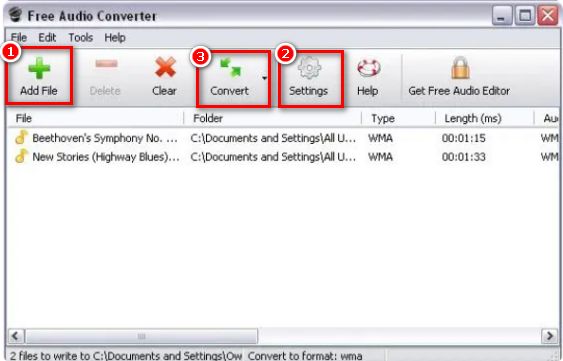The image size is (563, 361).
Task: Clear the list with the red X icon
Action: (165, 67)
